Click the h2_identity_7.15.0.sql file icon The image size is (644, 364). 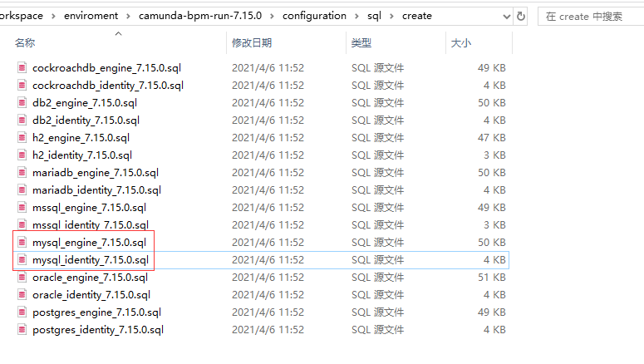(x=22, y=155)
